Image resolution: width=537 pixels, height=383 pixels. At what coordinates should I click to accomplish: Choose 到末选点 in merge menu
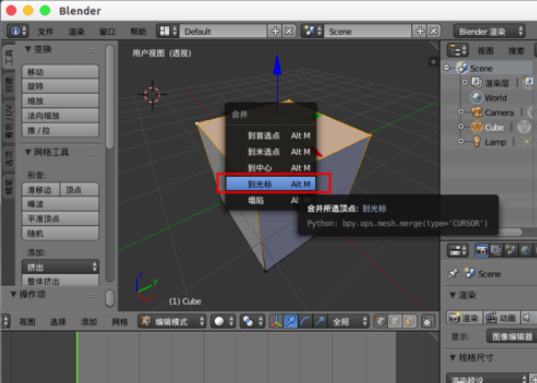271,152
